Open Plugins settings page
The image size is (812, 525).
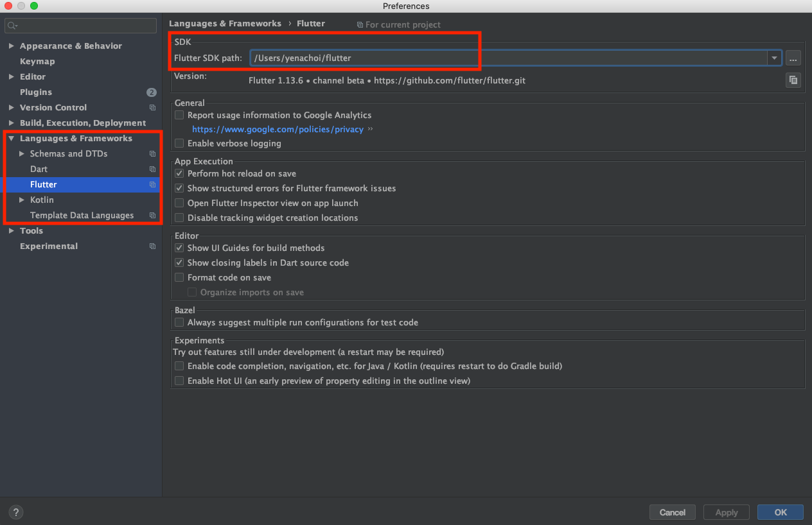[x=36, y=92]
